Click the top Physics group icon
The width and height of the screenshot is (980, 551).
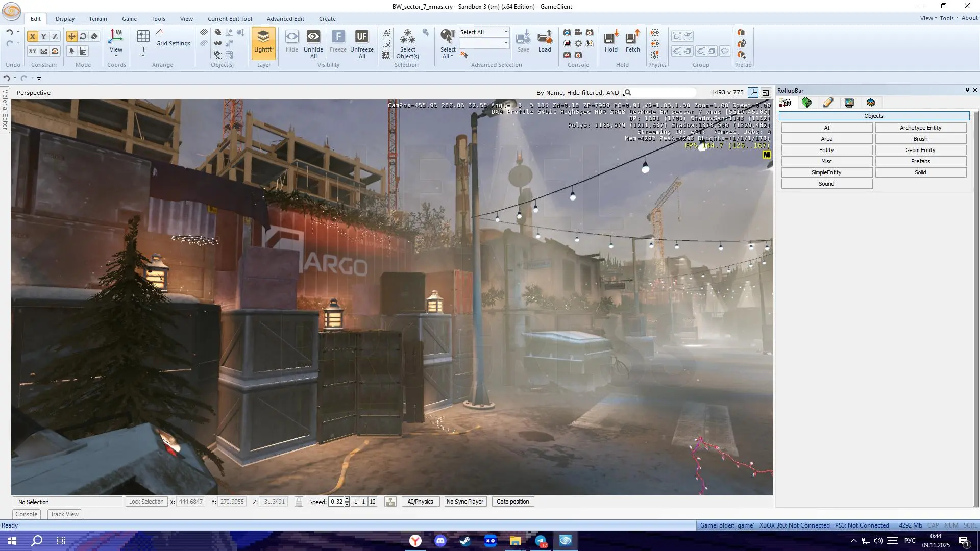[655, 33]
